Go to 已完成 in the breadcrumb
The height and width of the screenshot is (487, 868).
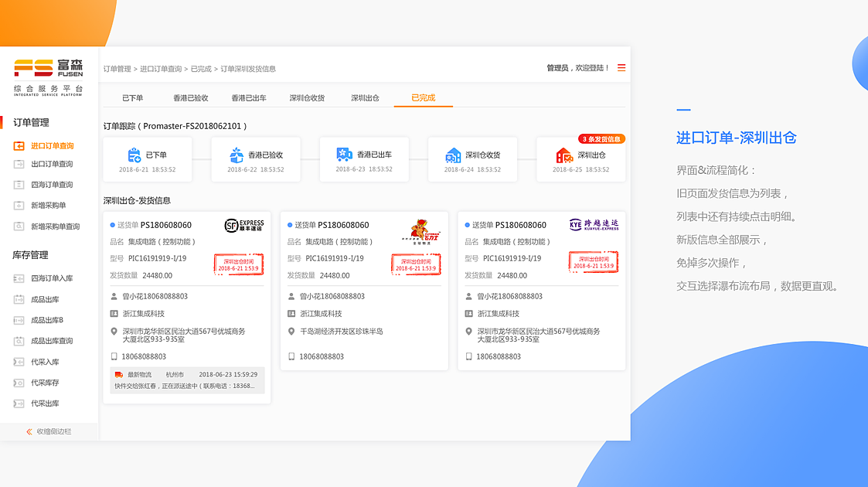(201, 69)
